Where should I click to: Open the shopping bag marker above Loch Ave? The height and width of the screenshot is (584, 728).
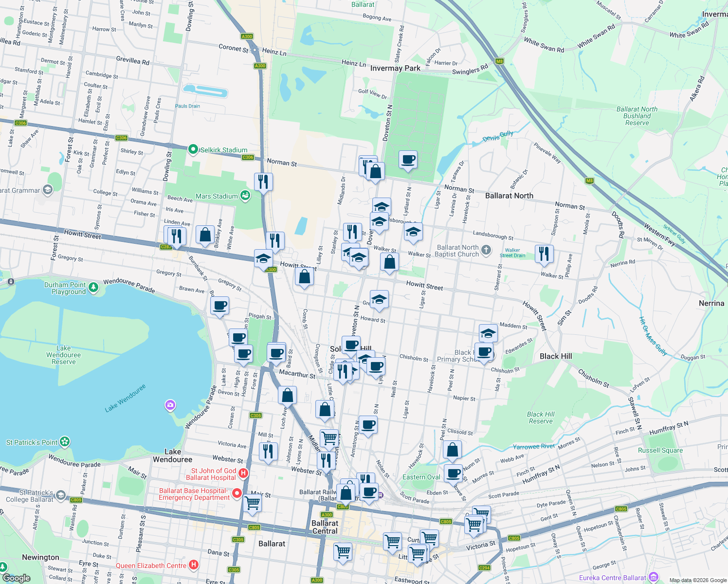point(288,396)
